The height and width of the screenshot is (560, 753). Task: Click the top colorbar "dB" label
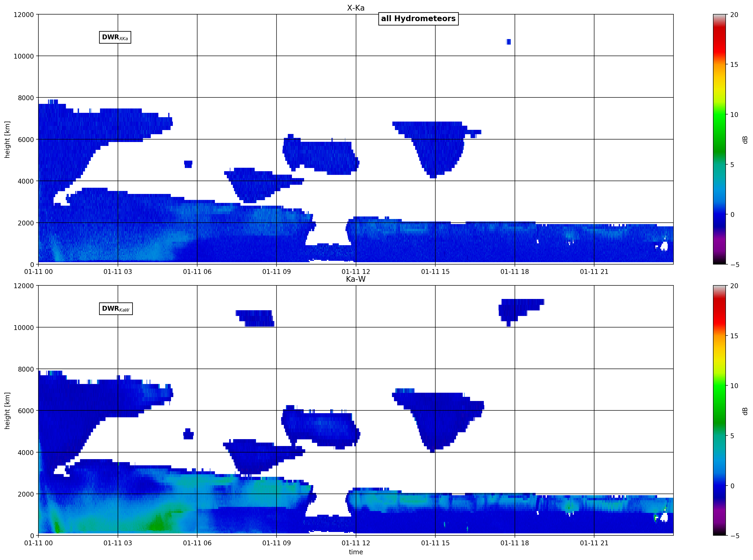point(745,140)
